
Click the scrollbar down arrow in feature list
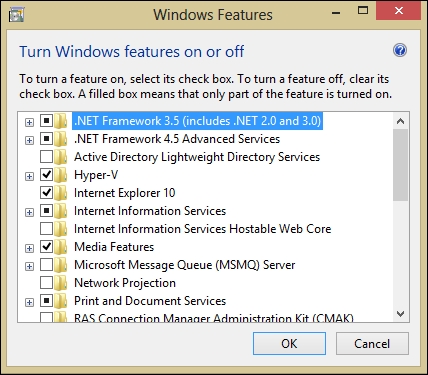point(400,314)
